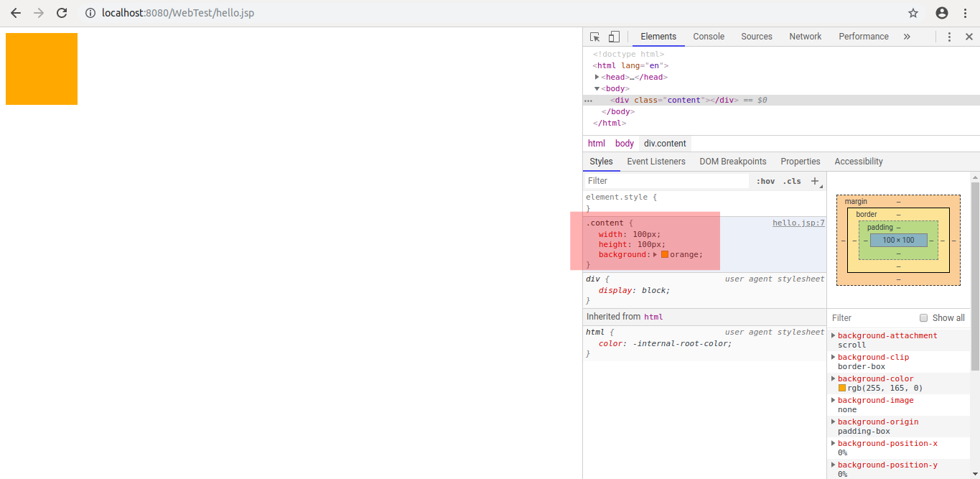Open Chrome's three-dot menu
The width and height of the screenshot is (980, 479).
click(x=966, y=13)
